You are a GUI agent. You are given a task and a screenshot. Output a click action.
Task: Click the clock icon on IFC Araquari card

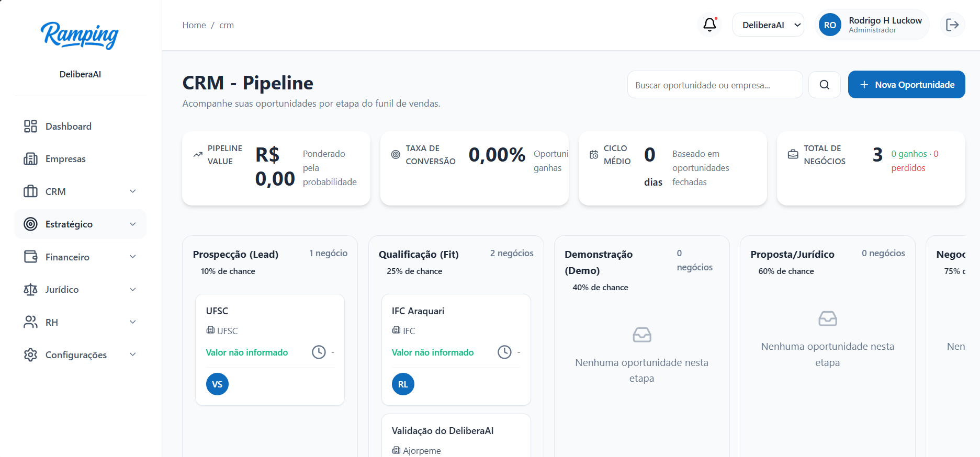click(x=504, y=352)
